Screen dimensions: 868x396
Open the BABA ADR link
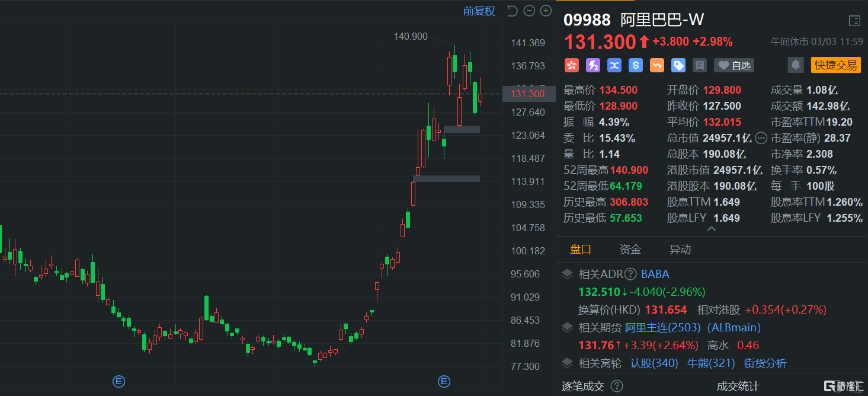tap(655, 274)
